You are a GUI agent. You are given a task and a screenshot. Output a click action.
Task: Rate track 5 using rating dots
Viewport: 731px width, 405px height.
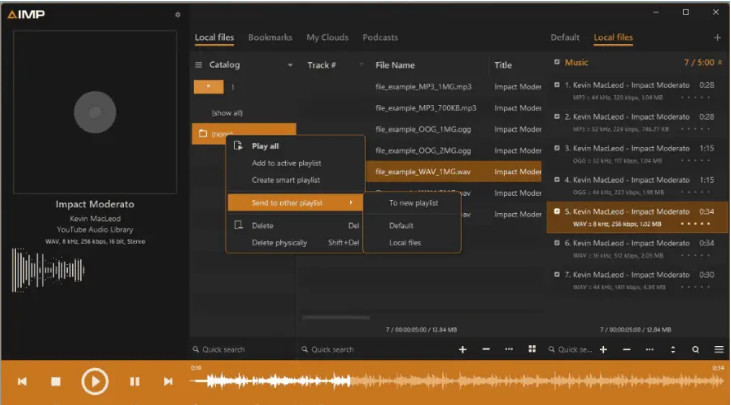tap(695, 224)
